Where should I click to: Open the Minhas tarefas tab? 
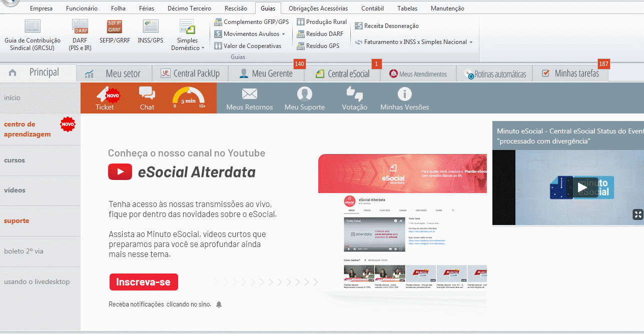(570, 73)
